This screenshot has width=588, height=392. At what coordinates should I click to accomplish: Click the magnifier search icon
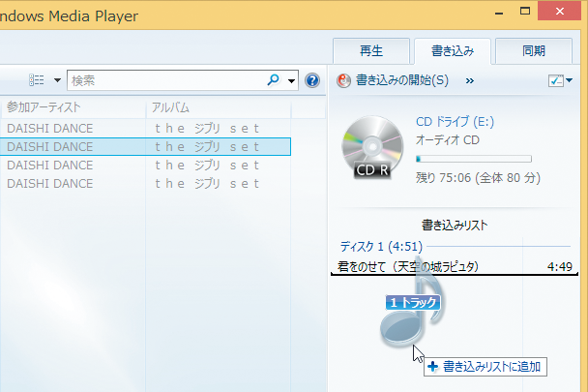click(x=274, y=80)
